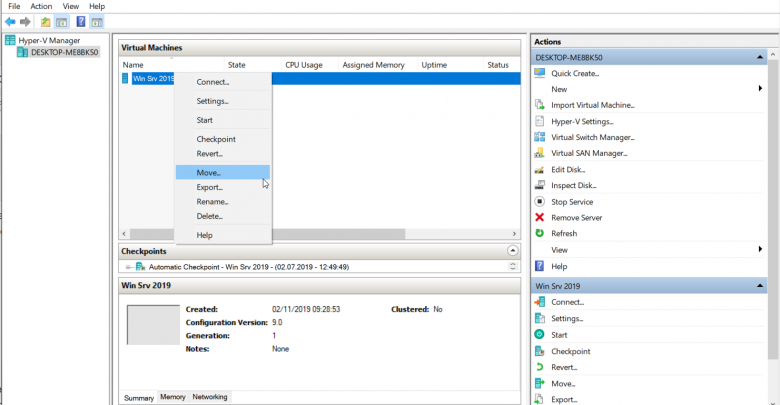
Task: Click the green Start icon in Actions pane
Action: point(539,334)
